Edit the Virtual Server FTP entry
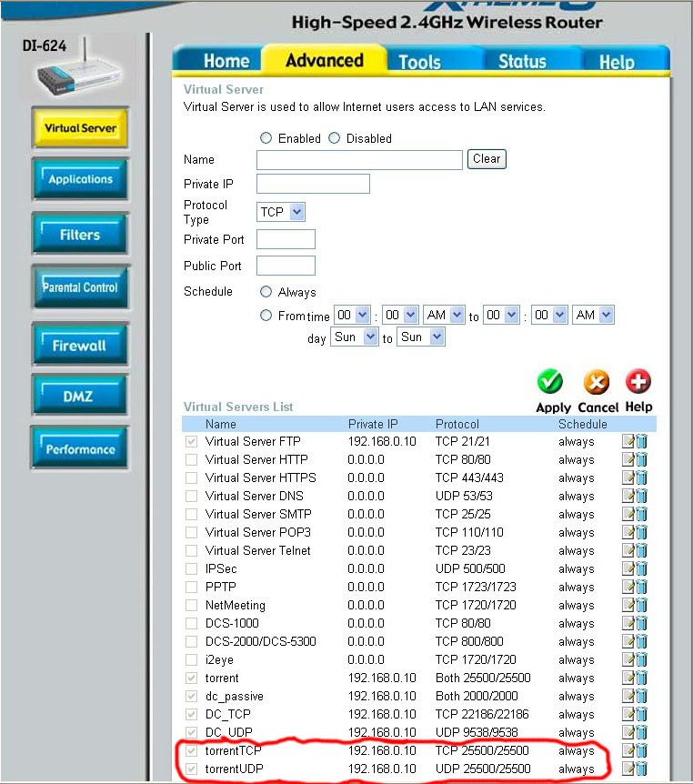Image resolution: width=693 pixels, height=784 pixels. [x=628, y=441]
